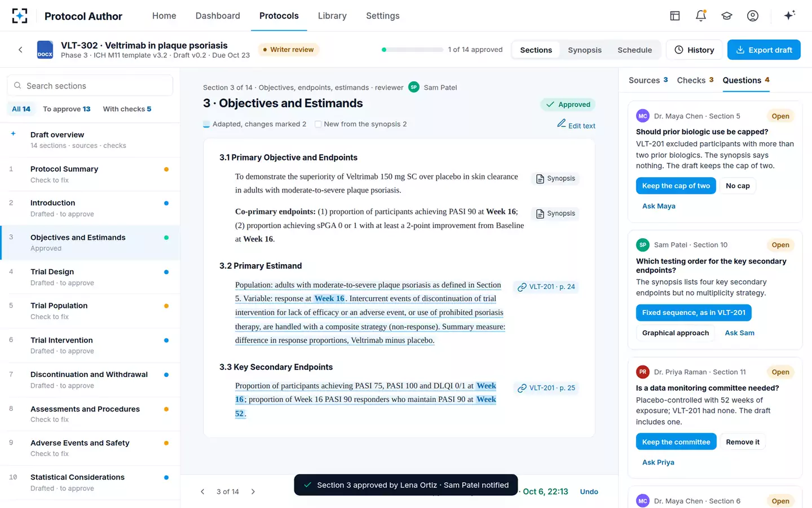Select the Trial Intervention section
The height and width of the screenshot is (508, 812).
(90, 345)
